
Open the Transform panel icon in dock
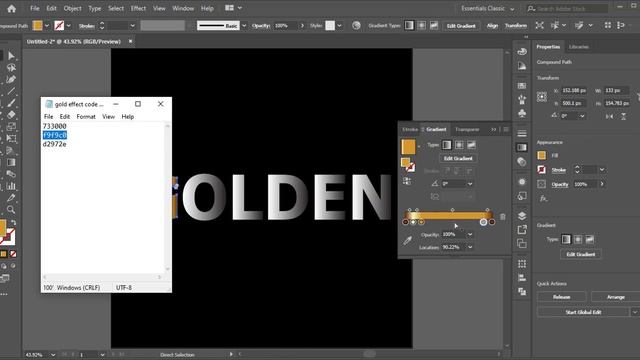pyautogui.click(x=522, y=264)
